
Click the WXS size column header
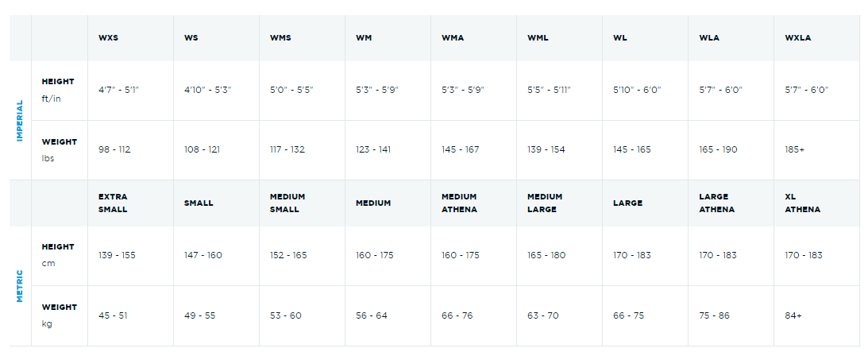click(108, 38)
